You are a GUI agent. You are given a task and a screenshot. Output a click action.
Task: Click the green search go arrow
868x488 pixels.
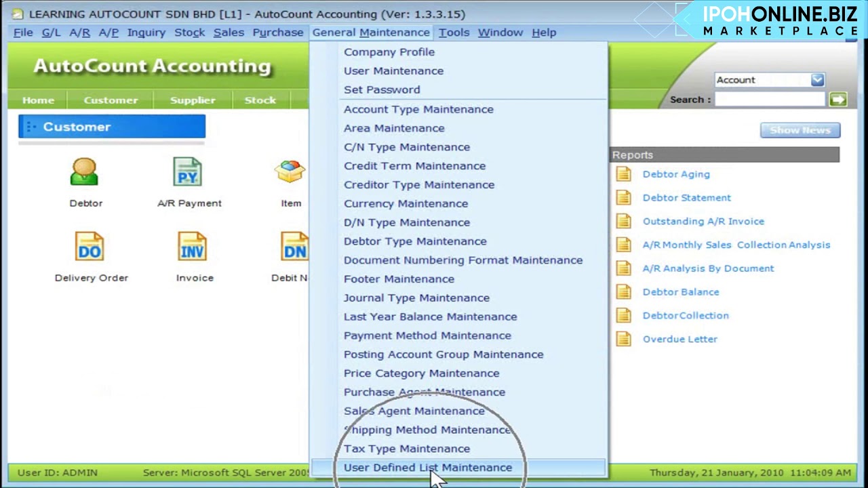(838, 100)
